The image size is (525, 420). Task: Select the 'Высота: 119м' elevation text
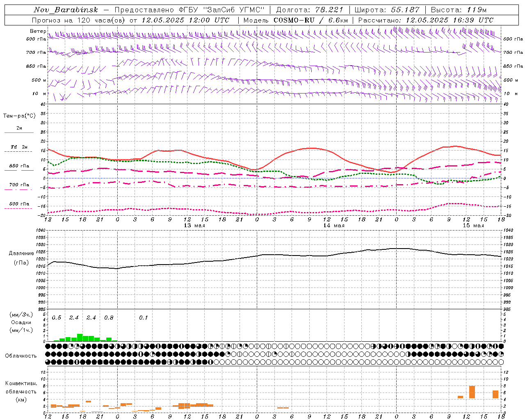click(x=459, y=10)
